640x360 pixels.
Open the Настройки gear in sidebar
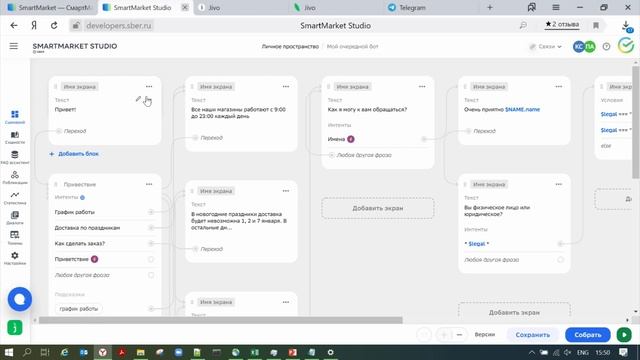tap(15, 258)
